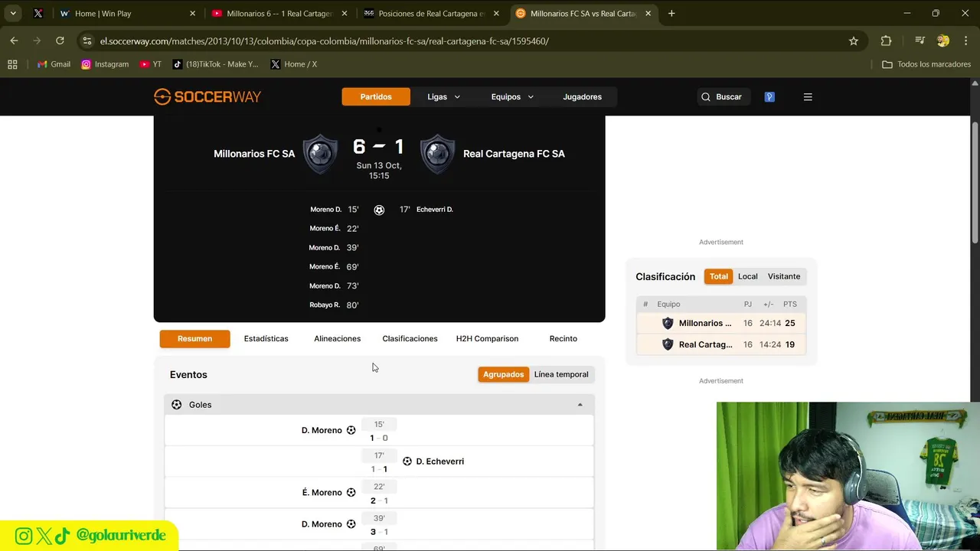Click the blue help icon in header
The height and width of the screenshot is (551, 980).
click(769, 97)
